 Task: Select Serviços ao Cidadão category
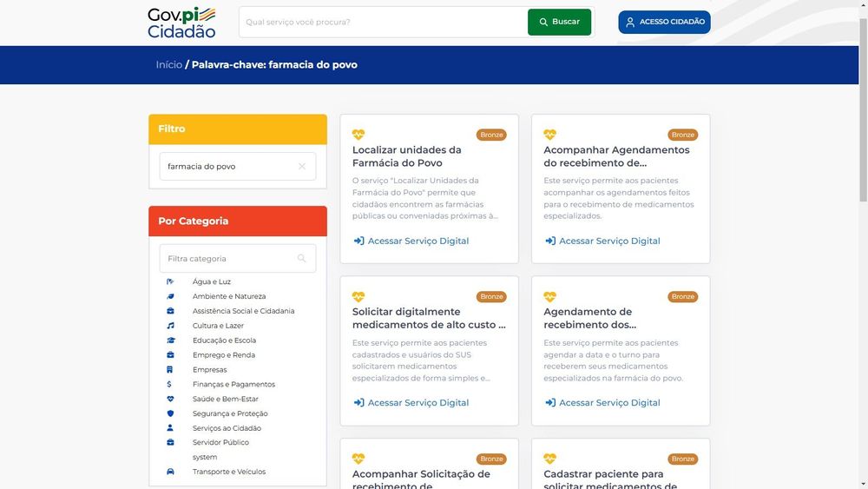point(227,428)
